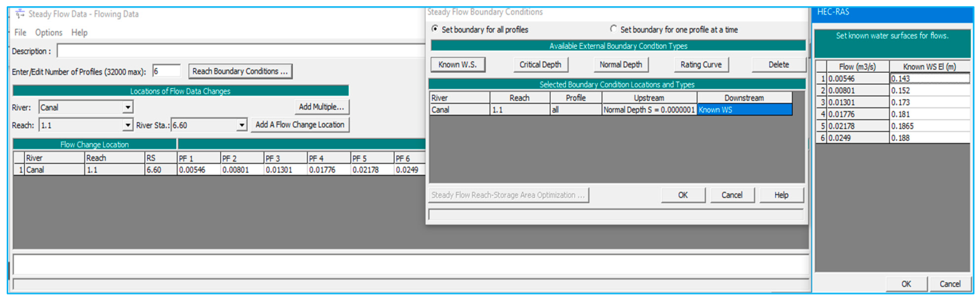Click Known WS El cell 0.188

coord(930,138)
